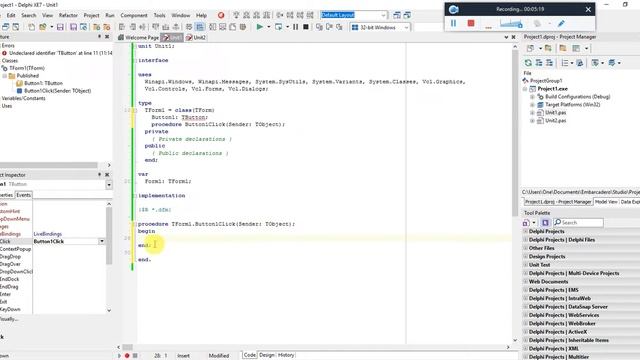Expand Delphi Projects palette category
Viewport: 640px width, 360px height.
coord(525,231)
